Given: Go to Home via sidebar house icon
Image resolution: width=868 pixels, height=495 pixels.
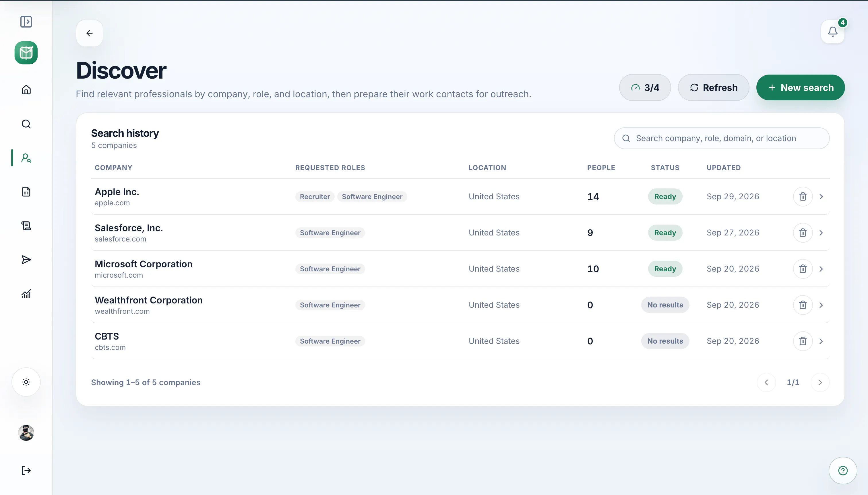Looking at the screenshot, I should coord(26,90).
